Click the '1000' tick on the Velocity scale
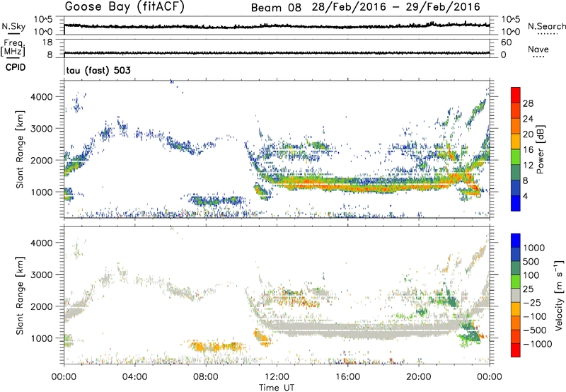 tap(534, 248)
